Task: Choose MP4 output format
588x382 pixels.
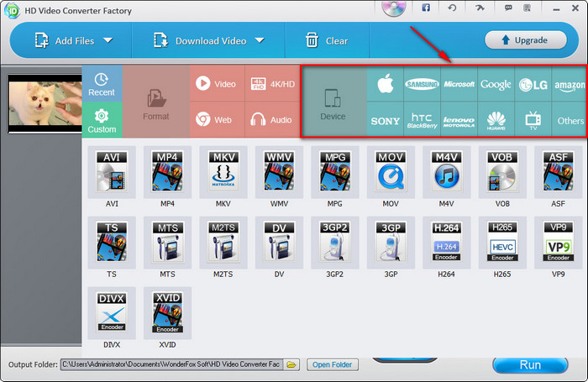Action: point(168,172)
